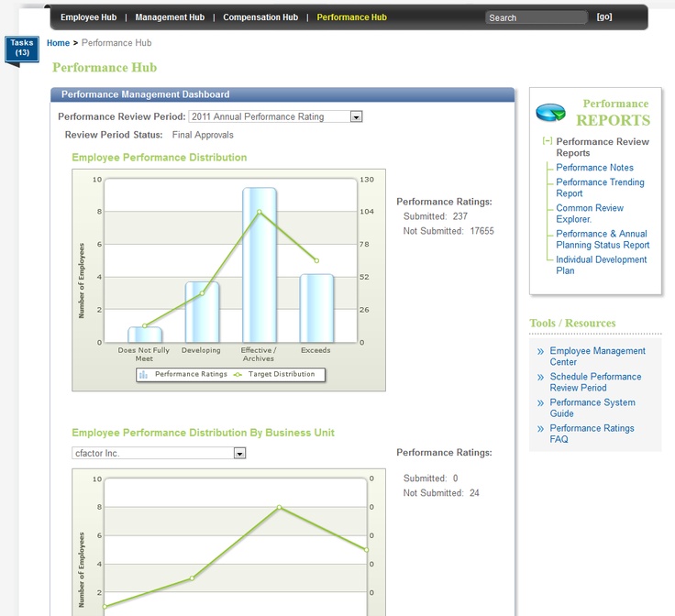Screen dimensions: 675x616
Task: Open the Performance Trending Report link
Action: [600, 188]
